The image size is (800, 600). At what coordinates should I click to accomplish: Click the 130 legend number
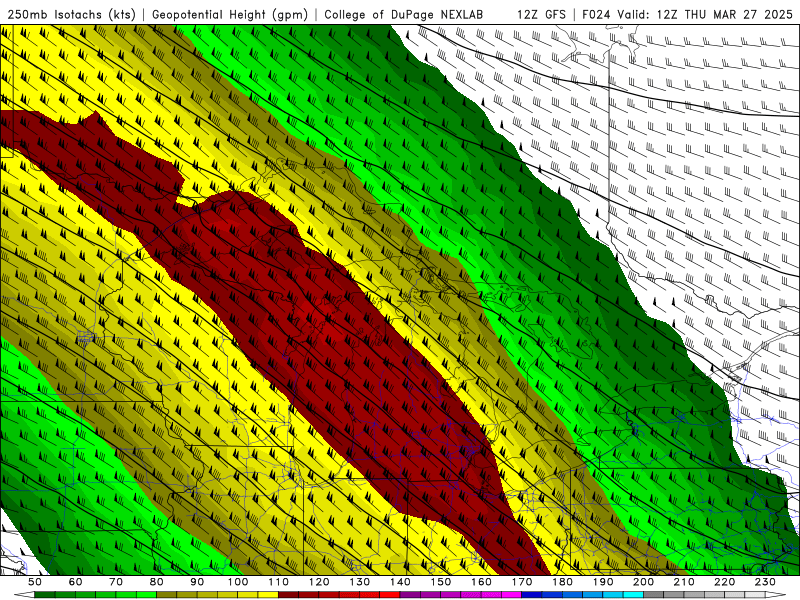click(360, 582)
